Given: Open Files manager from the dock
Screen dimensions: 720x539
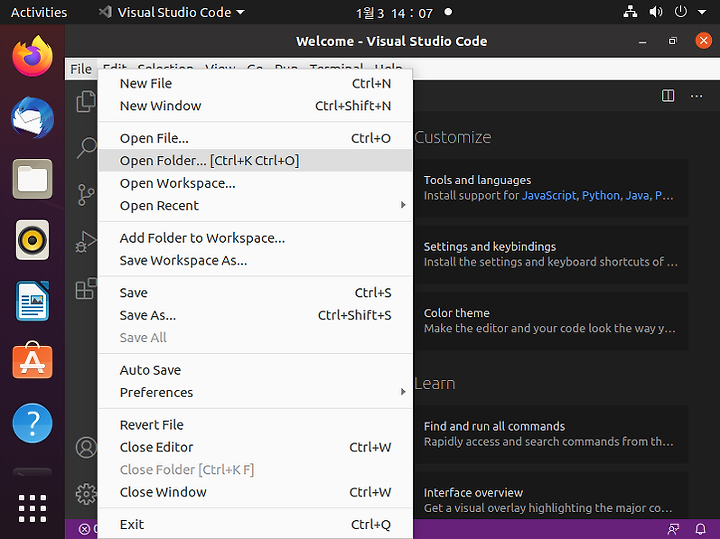Looking at the screenshot, I should click(x=33, y=179).
